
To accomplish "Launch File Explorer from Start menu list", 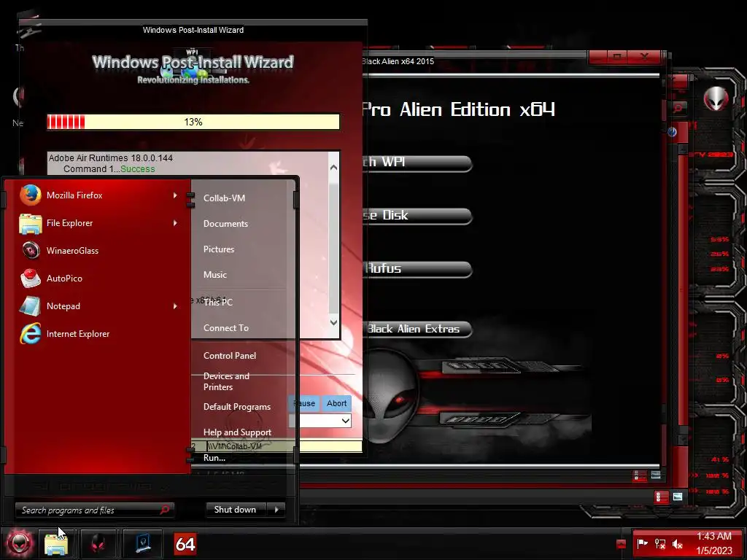I will click(98, 223).
